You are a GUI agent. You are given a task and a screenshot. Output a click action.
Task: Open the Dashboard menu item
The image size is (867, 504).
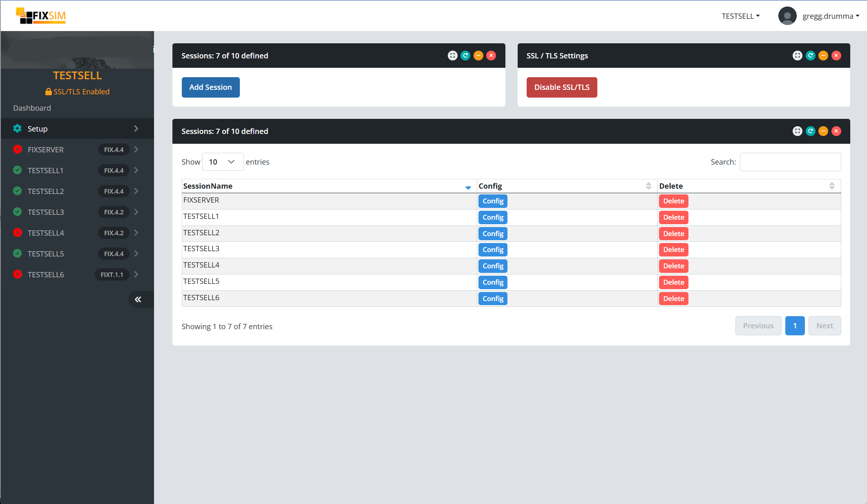pos(32,108)
